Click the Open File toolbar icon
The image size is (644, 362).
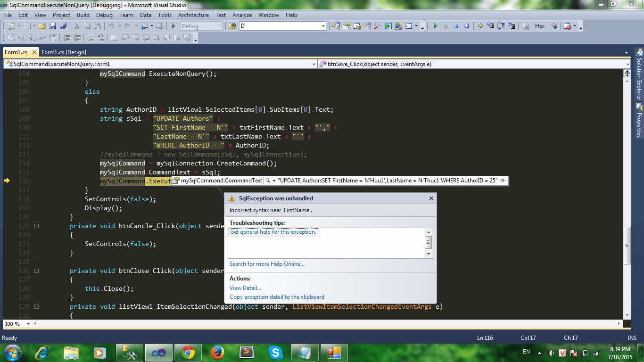tap(42, 26)
